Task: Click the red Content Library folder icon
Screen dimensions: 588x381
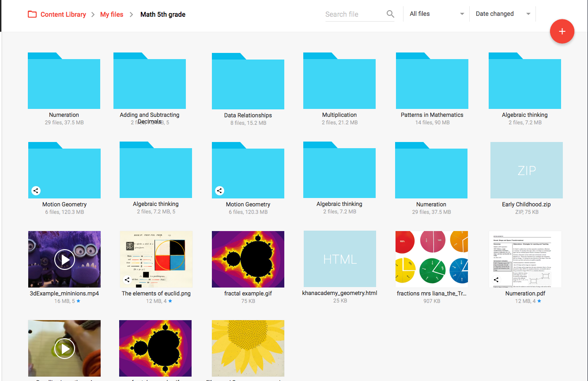Action: (x=32, y=14)
